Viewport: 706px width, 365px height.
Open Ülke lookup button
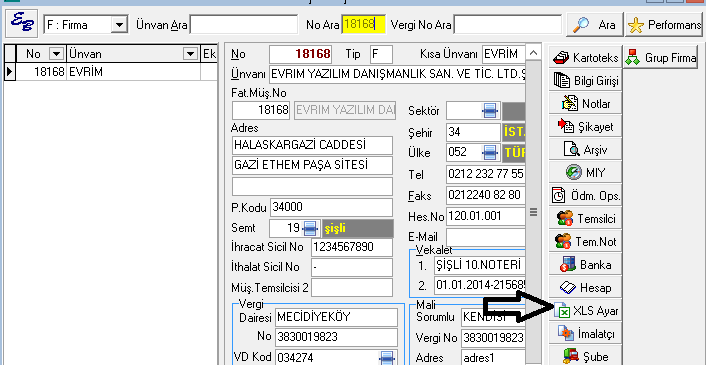pyautogui.click(x=489, y=152)
